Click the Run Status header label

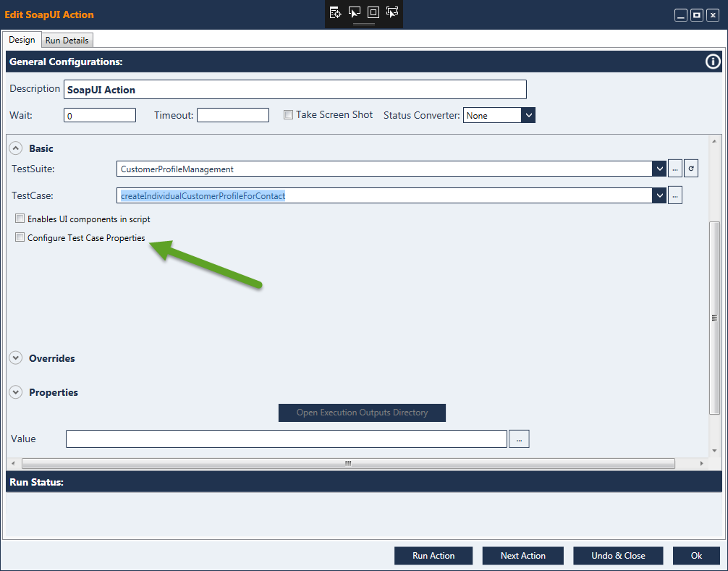[x=36, y=482]
